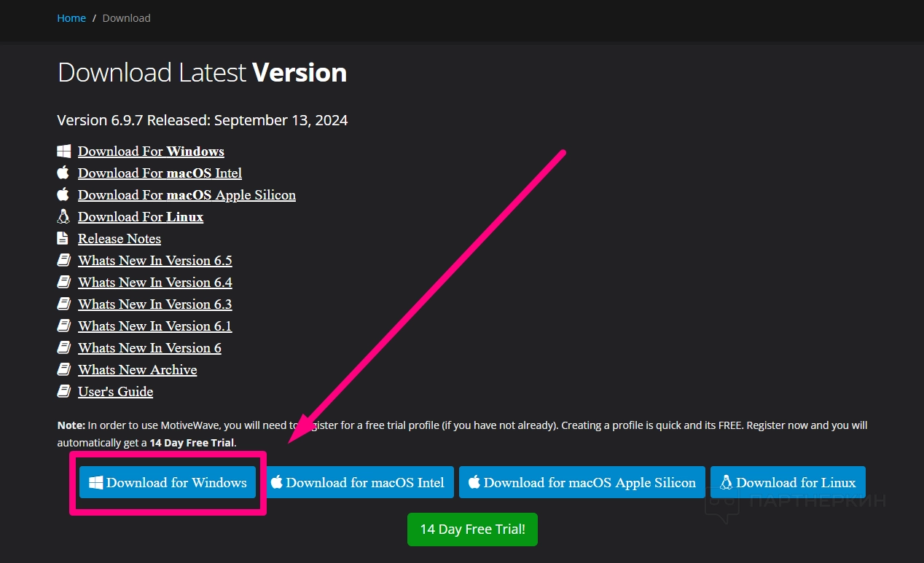Open Whats New In Version 6.3

click(x=155, y=304)
